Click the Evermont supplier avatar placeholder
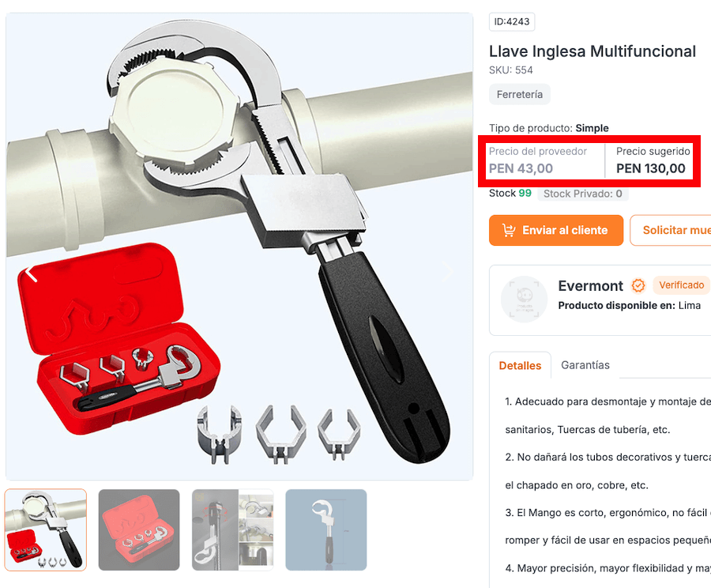The image size is (711, 588). point(524,299)
